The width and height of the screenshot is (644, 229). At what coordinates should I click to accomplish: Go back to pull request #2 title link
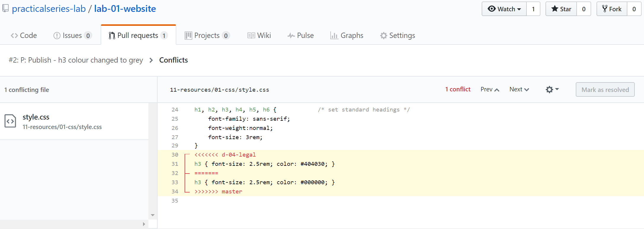click(x=76, y=60)
